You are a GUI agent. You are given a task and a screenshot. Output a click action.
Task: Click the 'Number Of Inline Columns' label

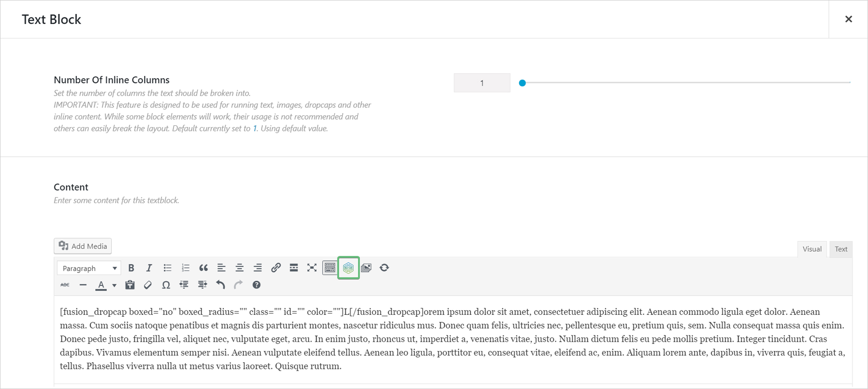click(x=112, y=80)
